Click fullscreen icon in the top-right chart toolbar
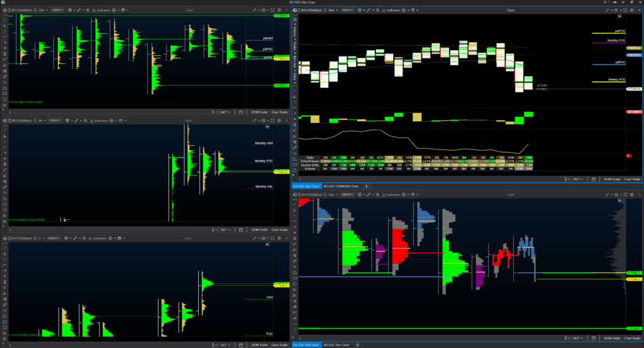This screenshot has width=644, height=348. 626,10
